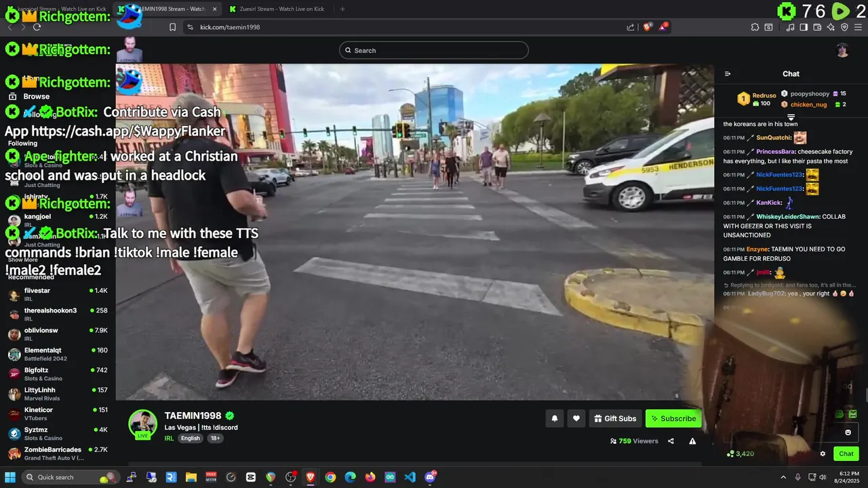Image resolution: width=868 pixels, height=488 pixels.
Task: Click the Windows Start button
Action: pos(10,477)
